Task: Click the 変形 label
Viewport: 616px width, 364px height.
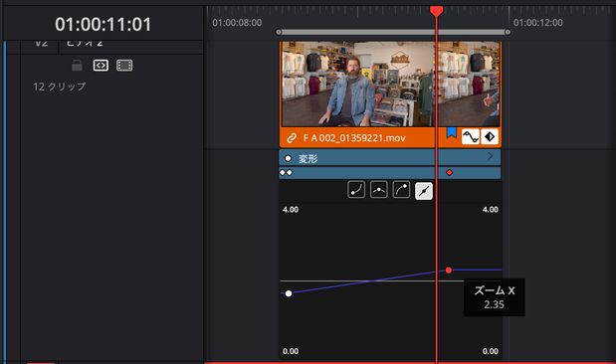Action: (x=308, y=159)
